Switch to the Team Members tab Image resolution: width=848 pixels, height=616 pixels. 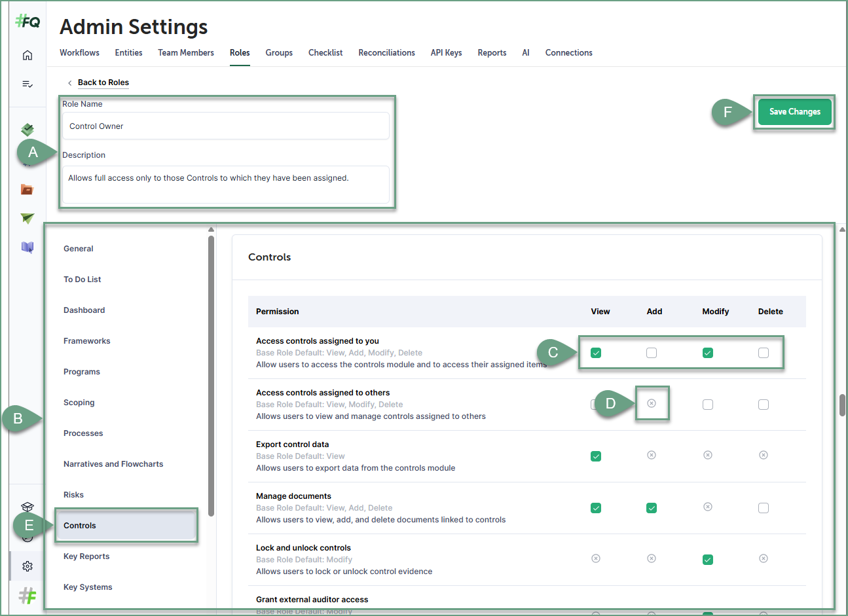coord(186,53)
